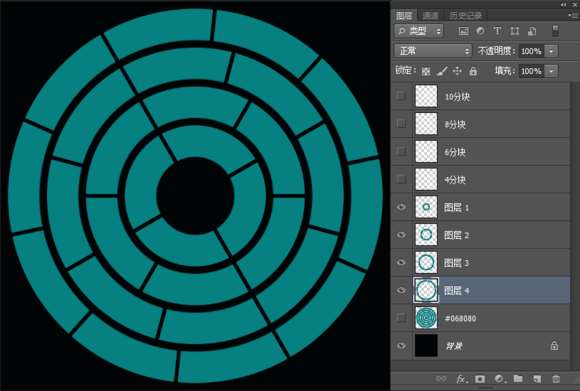The height and width of the screenshot is (391, 580).
Task: Click the 6分块 layer thumbnail
Action: (426, 151)
